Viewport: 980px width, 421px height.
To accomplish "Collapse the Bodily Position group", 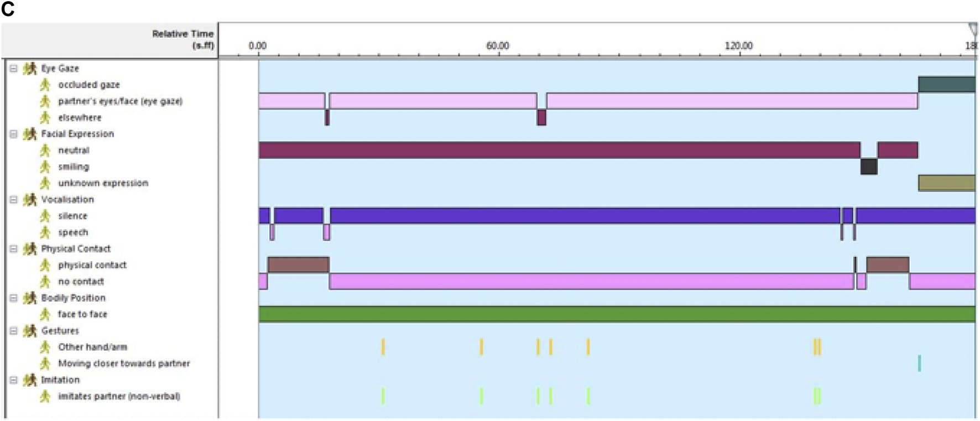I will [x=14, y=298].
